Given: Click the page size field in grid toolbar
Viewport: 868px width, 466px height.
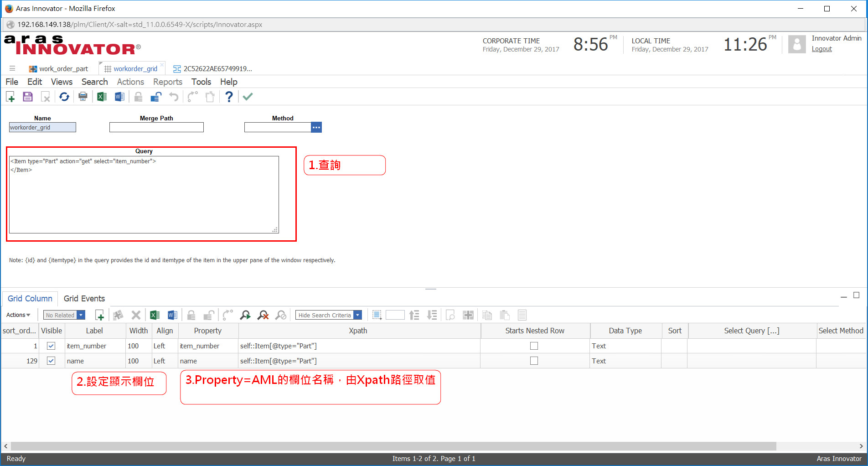Looking at the screenshot, I should pyautogui.click(x=395, y=315).
